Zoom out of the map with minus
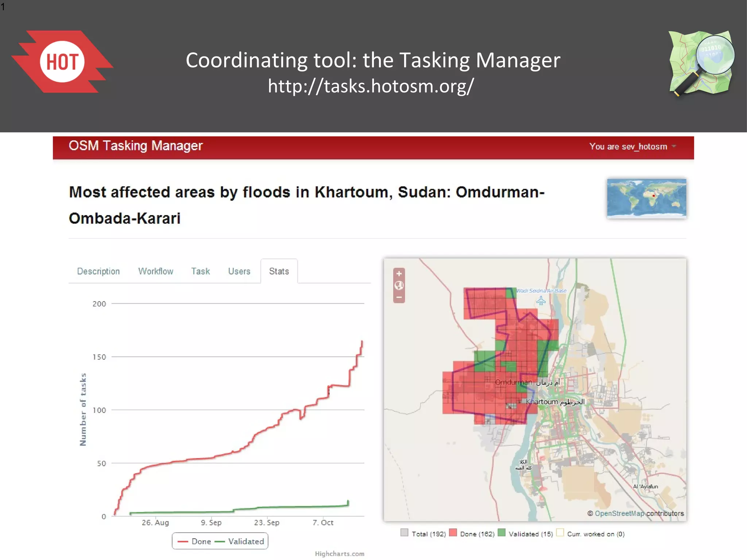The height and width of the screenshot is (560, 747). (x=399, y=297)
